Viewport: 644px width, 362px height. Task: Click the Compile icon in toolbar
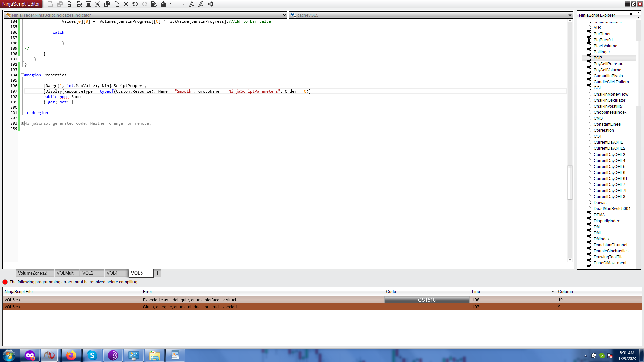click(x=163, y=4)
